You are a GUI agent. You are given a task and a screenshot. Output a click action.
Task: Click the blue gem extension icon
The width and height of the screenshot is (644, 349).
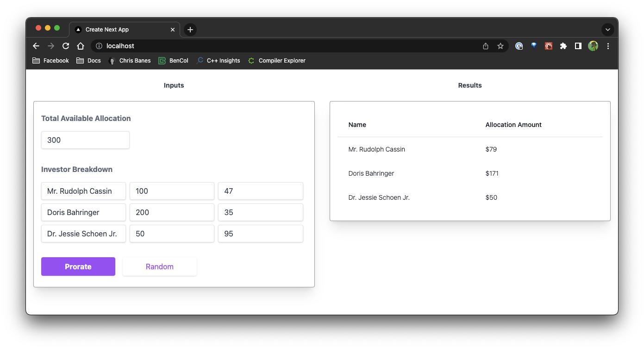point(534,46)
